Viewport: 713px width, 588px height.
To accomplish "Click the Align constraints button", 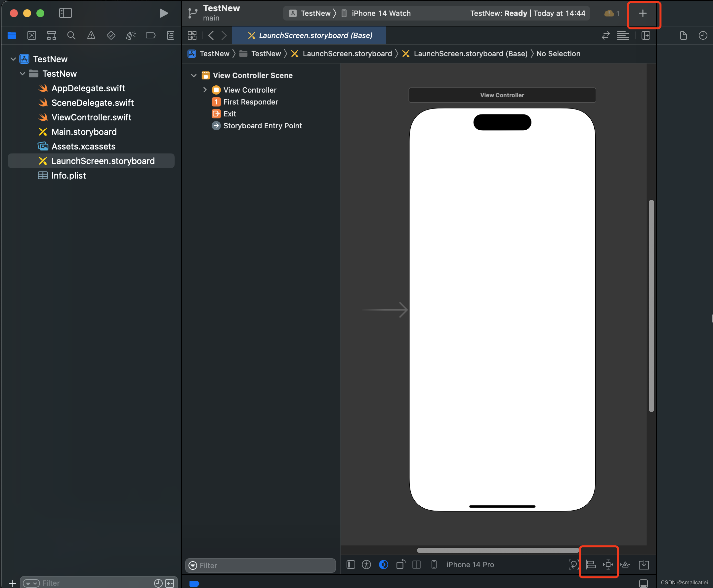I will pyautogui.click(x=591, y=565).
